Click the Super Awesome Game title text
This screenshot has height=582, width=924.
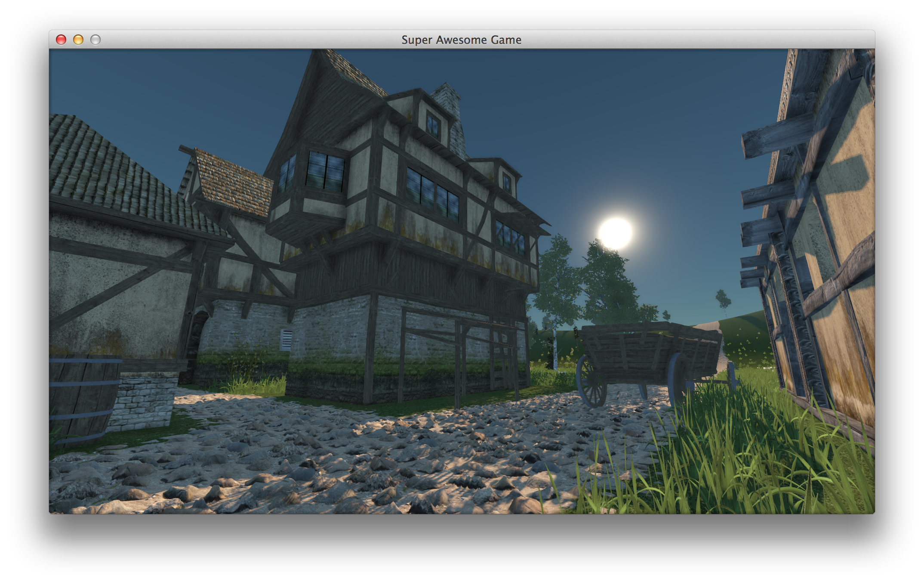[x=461, y=40]
